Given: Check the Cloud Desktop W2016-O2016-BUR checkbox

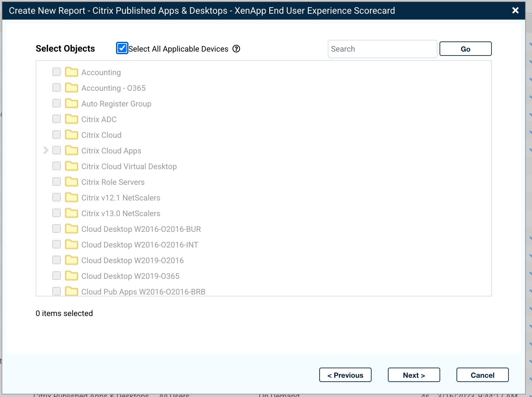Looking at the screenshot, I should pos(57,229).
